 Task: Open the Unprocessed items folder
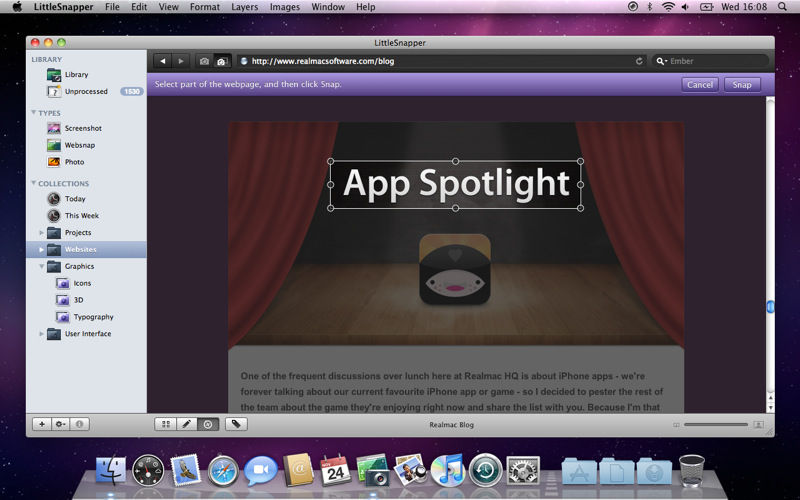[86, 91]
